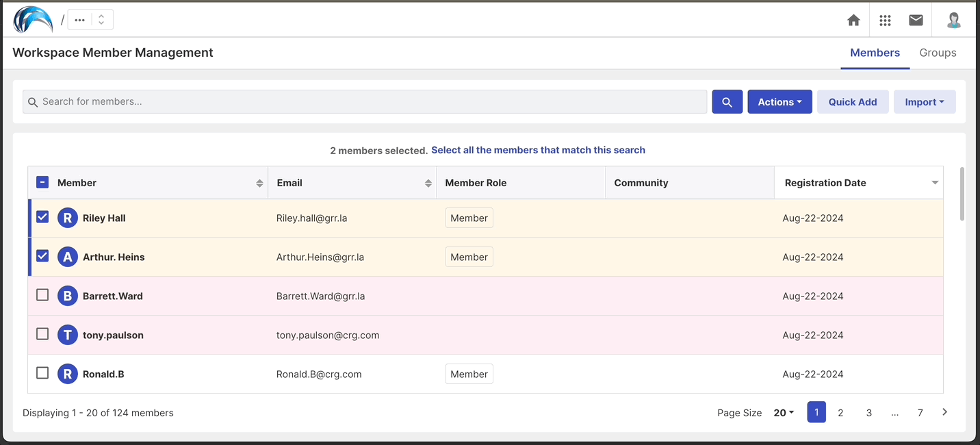Click the vertical table scrollbar
The image size is (980, 445).
[962, 194]
